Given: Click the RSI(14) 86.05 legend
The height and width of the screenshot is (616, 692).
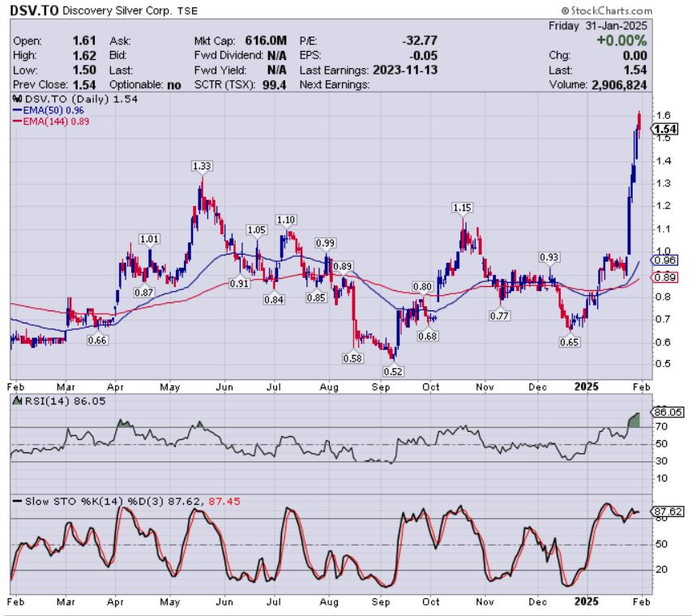Looking at the screenshot, I should tap(66, 401).
